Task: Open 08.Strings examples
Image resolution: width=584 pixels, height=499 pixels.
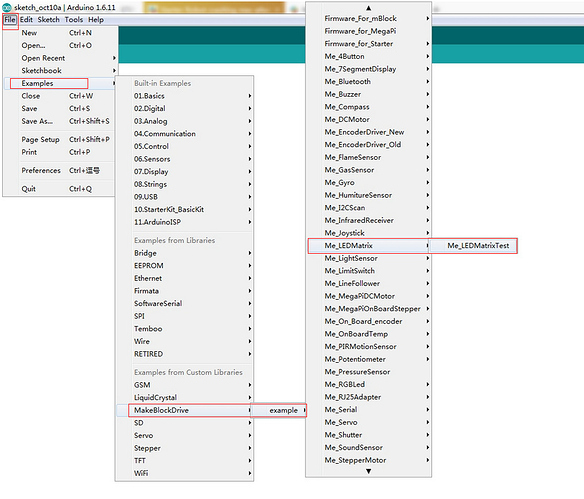Action: [x=185, y=185]
